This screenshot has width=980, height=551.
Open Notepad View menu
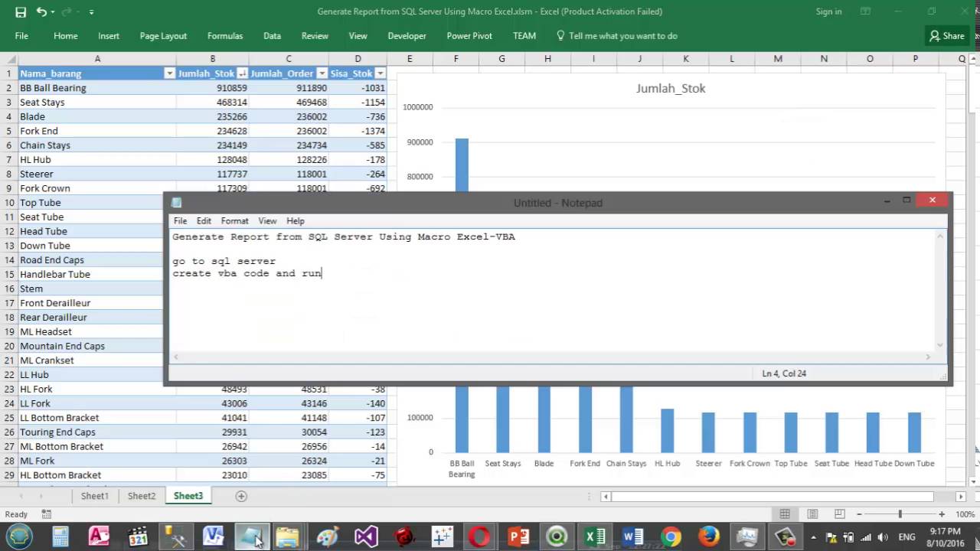pyautogui.click(x=267, y=220)
